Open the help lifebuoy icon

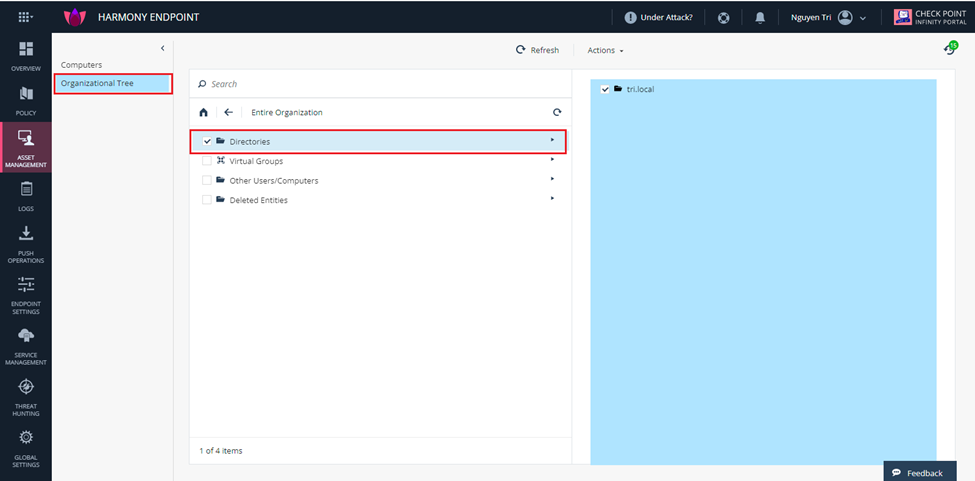tap(723, 17)
